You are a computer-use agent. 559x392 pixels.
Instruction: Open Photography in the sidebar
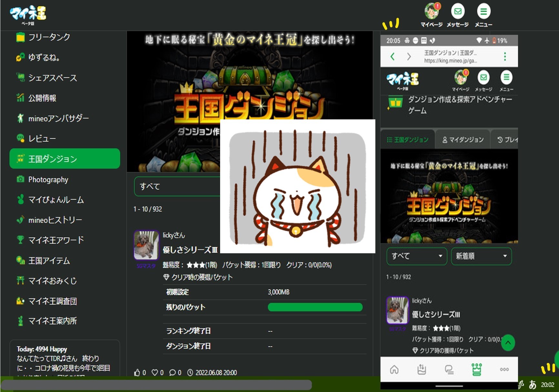[65, 179]
